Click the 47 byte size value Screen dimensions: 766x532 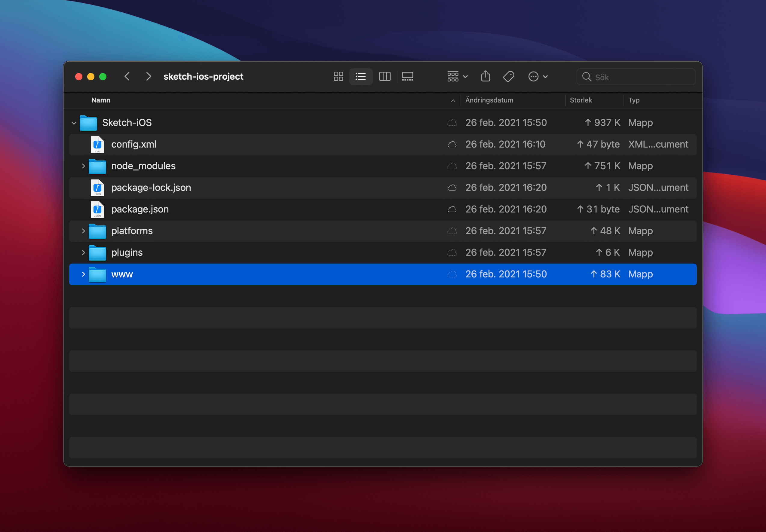pos(598,144)
